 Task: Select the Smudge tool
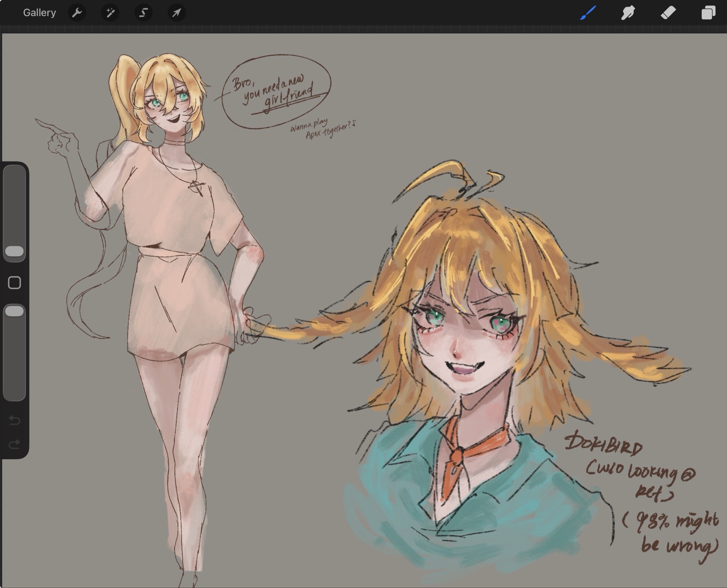[628, 13]
